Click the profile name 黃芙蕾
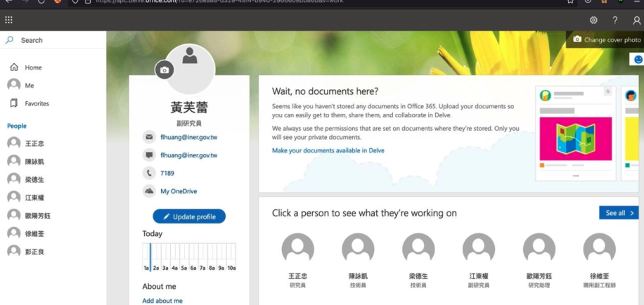The width and height of the screenshot is (644, 305). pos(189,107)
